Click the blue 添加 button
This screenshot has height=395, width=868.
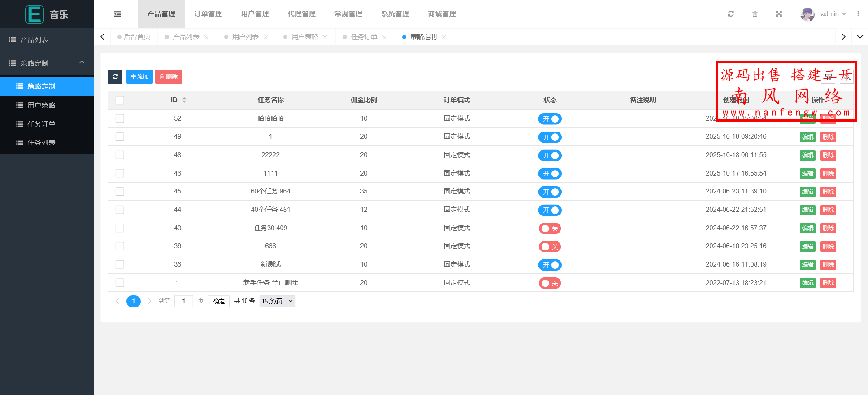(139, 77)
